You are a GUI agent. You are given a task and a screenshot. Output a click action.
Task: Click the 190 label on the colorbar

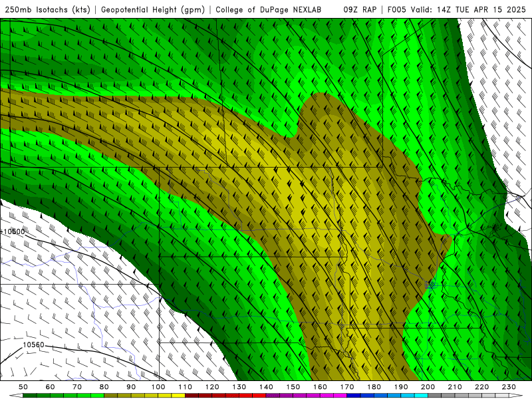click(x=401, y=387)
